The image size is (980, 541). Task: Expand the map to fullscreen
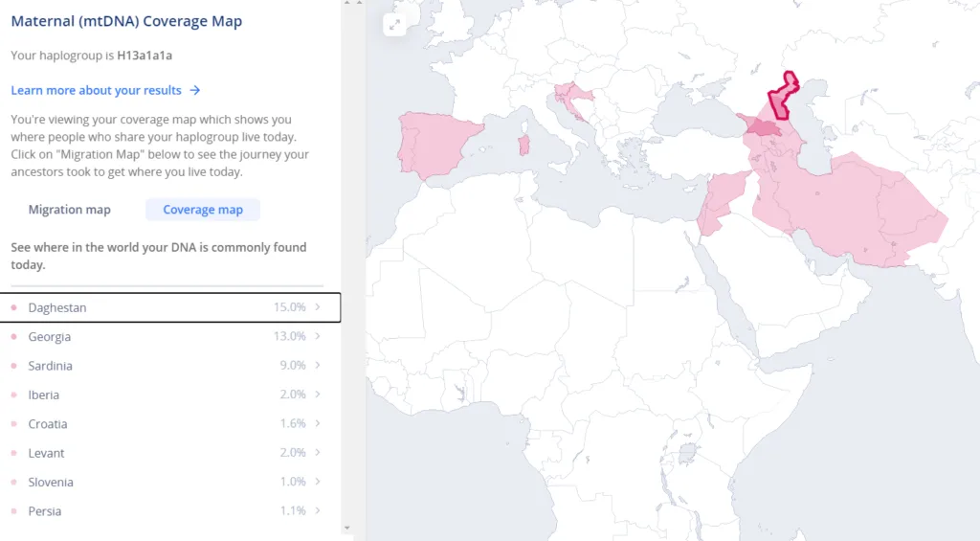[395, 26]
